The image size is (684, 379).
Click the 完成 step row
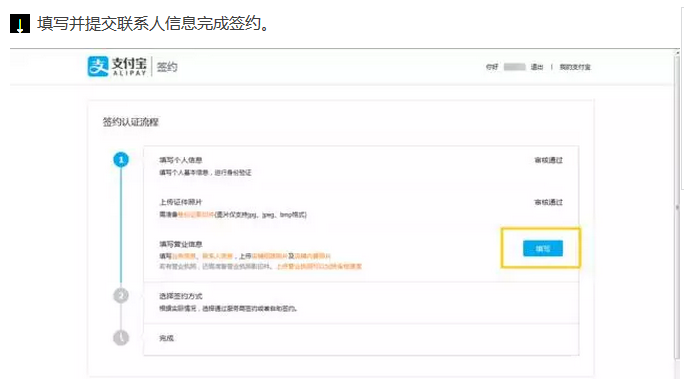tap(361, 339)
